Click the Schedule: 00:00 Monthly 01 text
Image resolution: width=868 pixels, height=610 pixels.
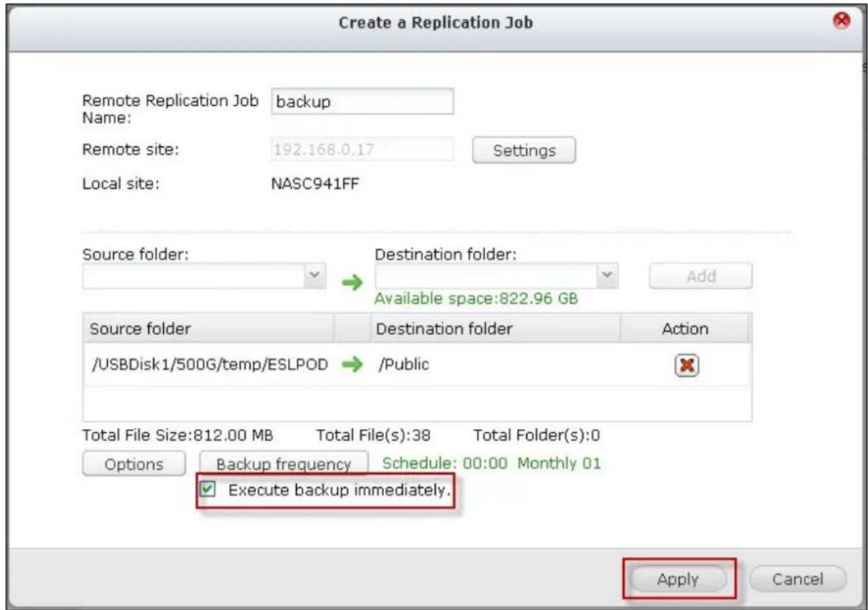491,463
